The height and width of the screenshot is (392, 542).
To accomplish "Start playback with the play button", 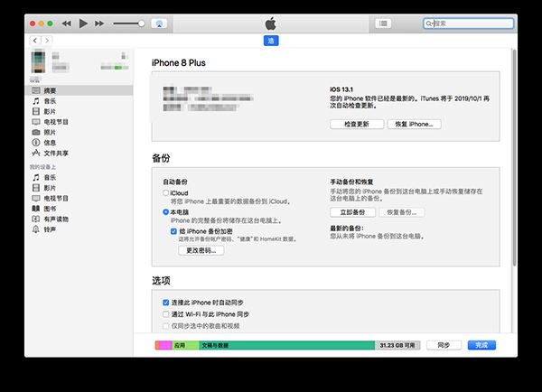I will 83,23.
